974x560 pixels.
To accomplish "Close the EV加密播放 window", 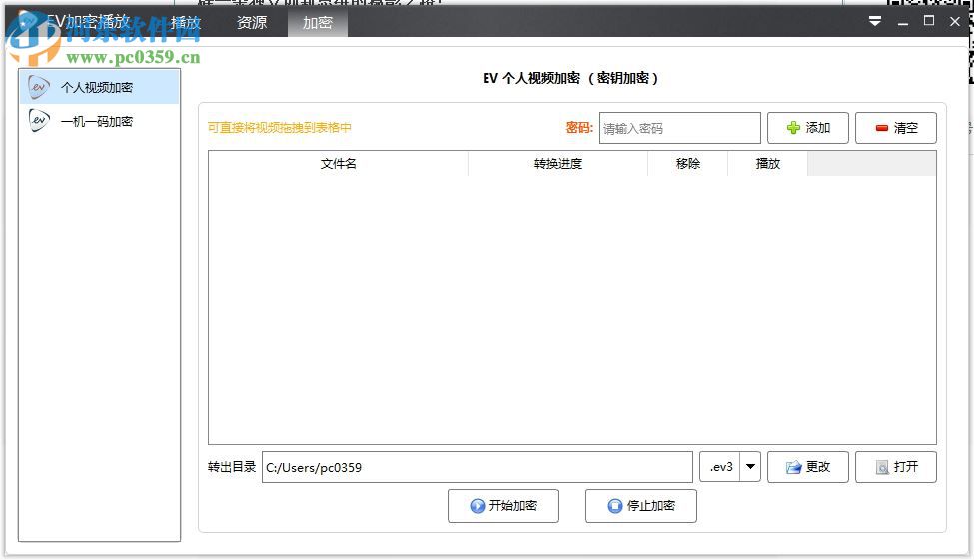I will coord(955,21).
